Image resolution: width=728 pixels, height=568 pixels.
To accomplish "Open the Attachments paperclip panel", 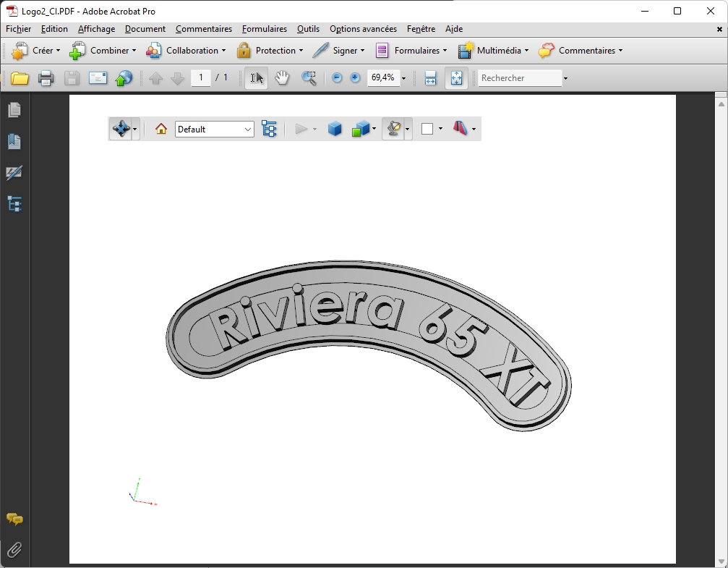I will [14, 550].
